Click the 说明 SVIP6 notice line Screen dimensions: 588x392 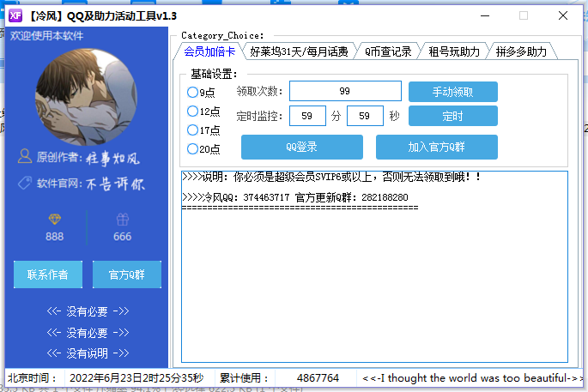tap(331, 177)
